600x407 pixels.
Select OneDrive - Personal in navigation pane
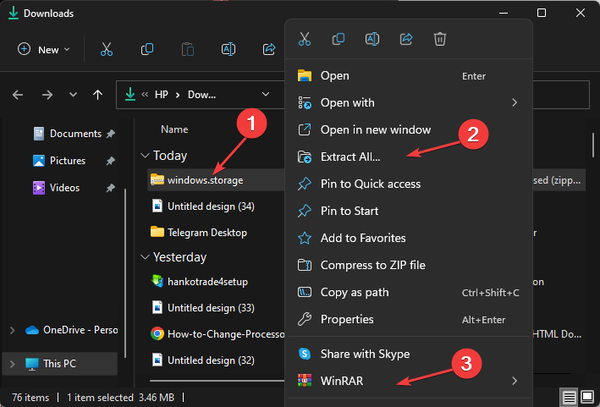pos(72,330)
